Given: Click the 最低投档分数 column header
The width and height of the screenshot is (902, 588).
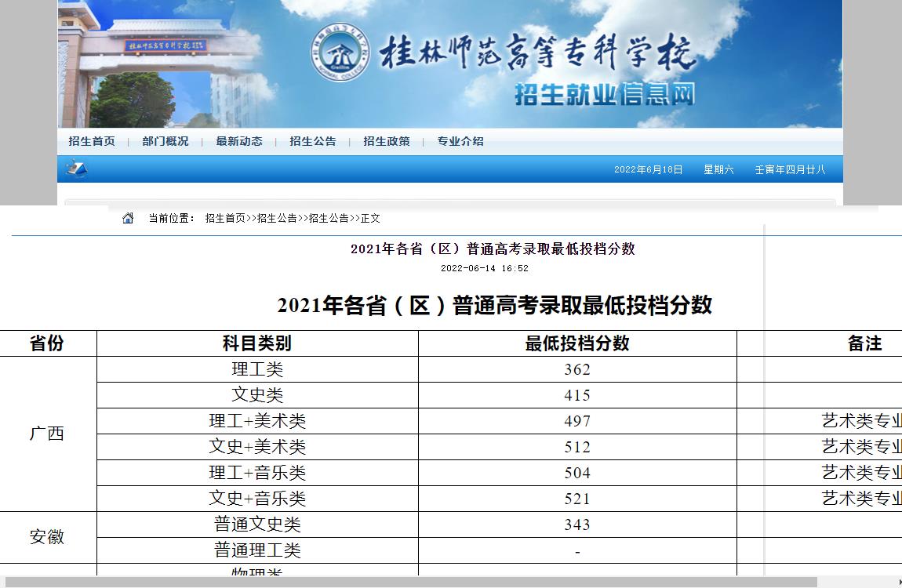Looking at the screenshot, I should (577, 343).
